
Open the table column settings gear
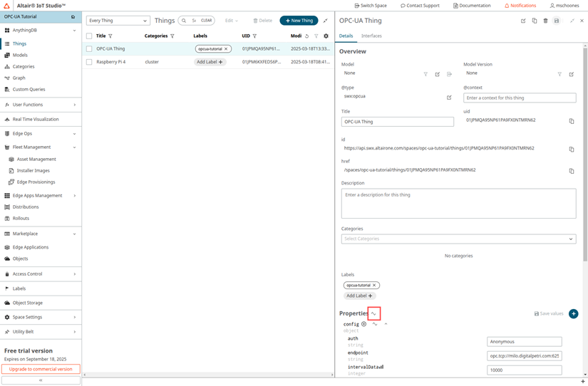326,36
